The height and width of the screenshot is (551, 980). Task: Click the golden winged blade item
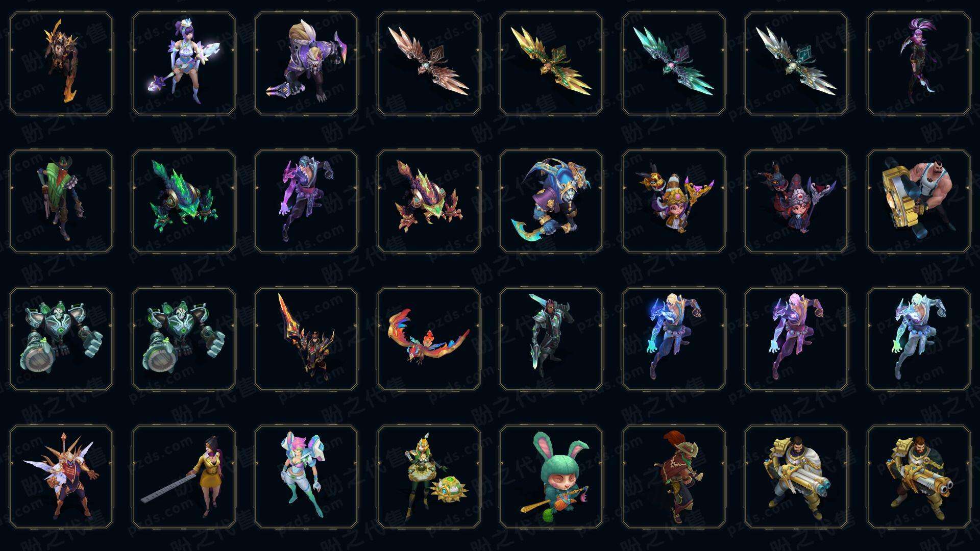tap(551, 64)
